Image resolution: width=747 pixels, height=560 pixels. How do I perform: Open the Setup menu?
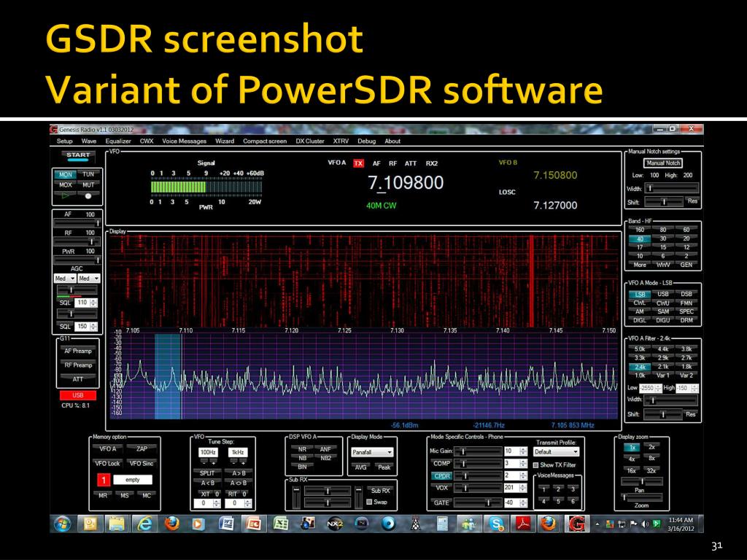pyautogui.click(x=65, y=141)
